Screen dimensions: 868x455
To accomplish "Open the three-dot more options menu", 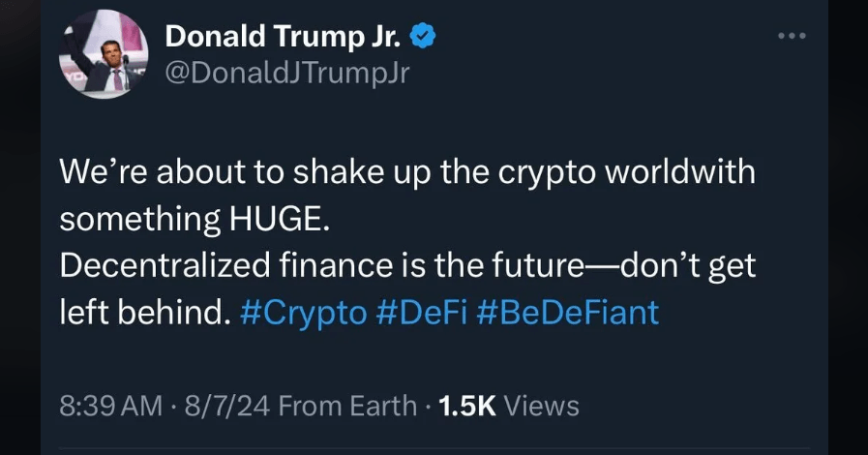I will (792, 37).
